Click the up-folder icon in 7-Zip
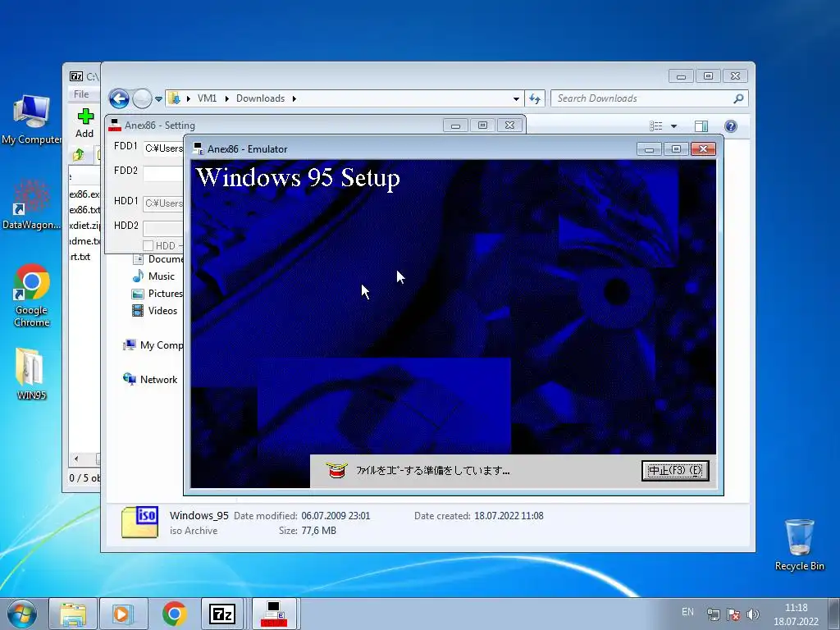The height and width of the screenshot is (630, 840). (x=78, y=155)
